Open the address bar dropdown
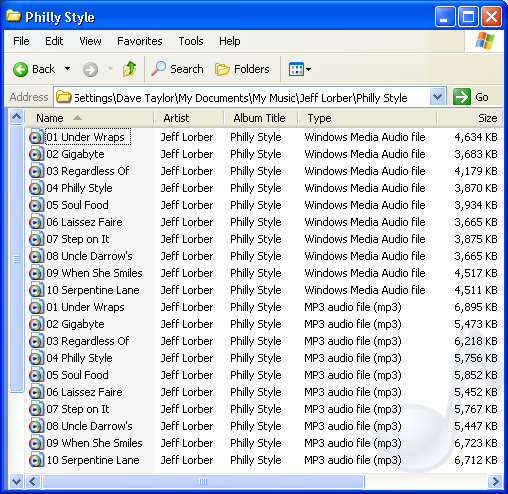Image resolution: width=508 pixels, height=494 pixels. coord(437,97)
